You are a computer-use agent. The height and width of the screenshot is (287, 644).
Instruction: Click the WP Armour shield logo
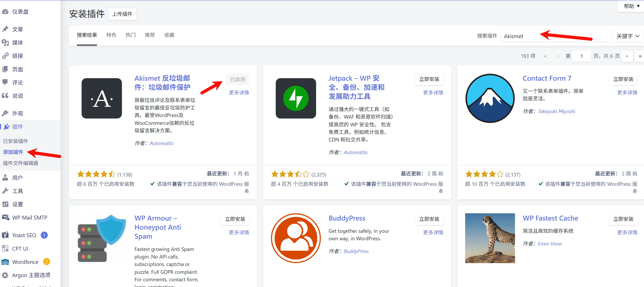[x=102, y=238]
